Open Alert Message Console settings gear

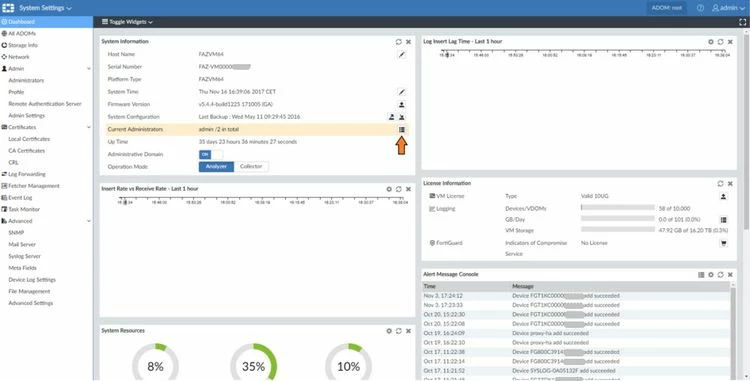coord(711,275)
